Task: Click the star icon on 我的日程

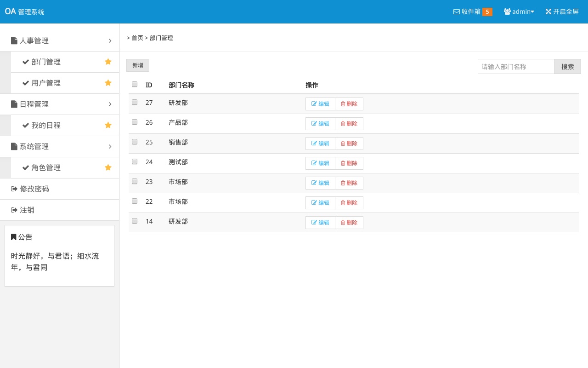Action: click(x=108, y=125)
